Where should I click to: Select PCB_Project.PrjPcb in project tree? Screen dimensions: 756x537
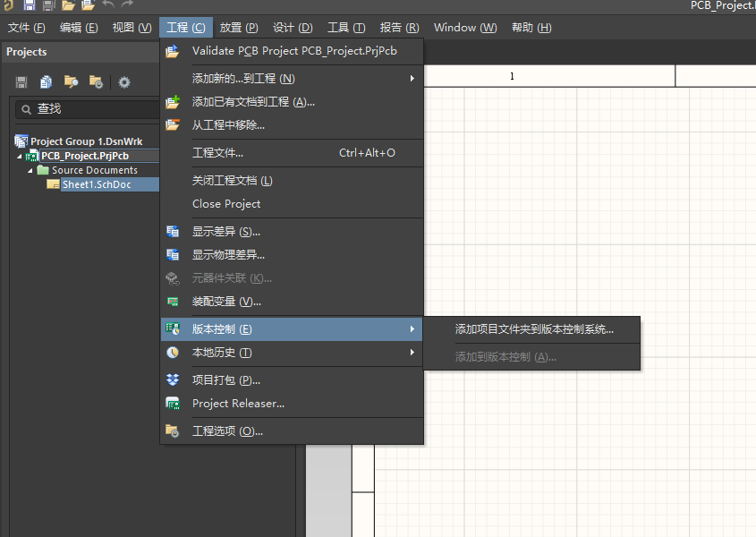click(85, 156)
